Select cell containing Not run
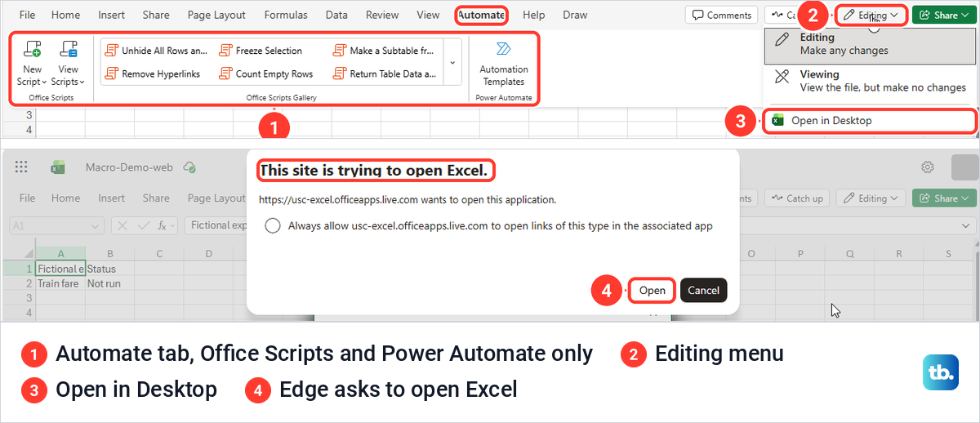Viewport: 980px width, 423px height. tap(109, 283)
